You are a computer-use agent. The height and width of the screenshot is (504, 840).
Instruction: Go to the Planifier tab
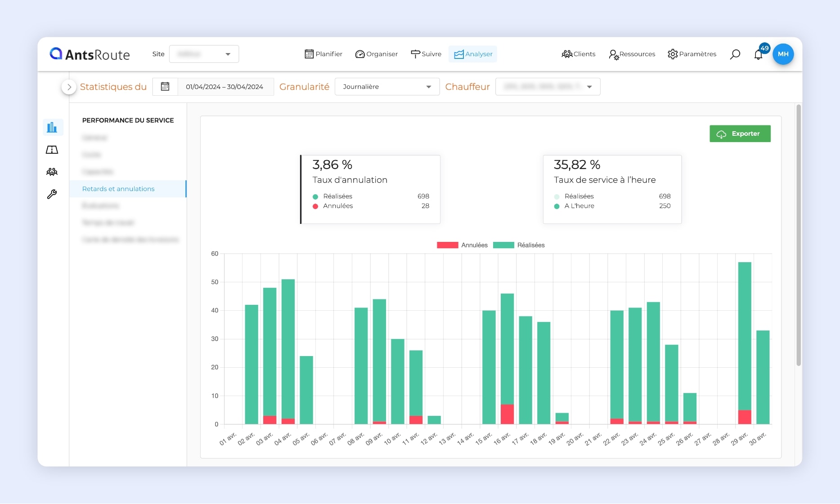(323, 54)
